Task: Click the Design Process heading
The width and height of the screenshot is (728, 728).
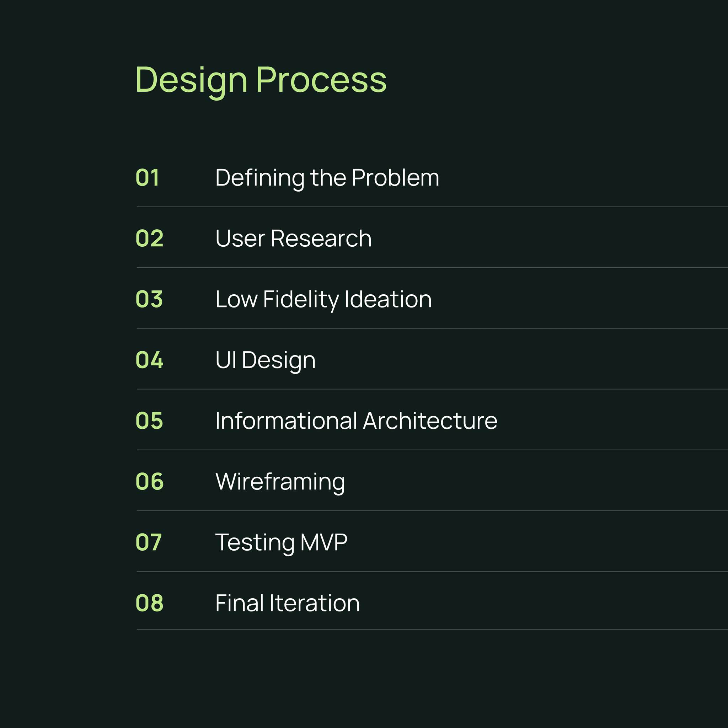Action: pyautogui.click(x=261, y=81)
